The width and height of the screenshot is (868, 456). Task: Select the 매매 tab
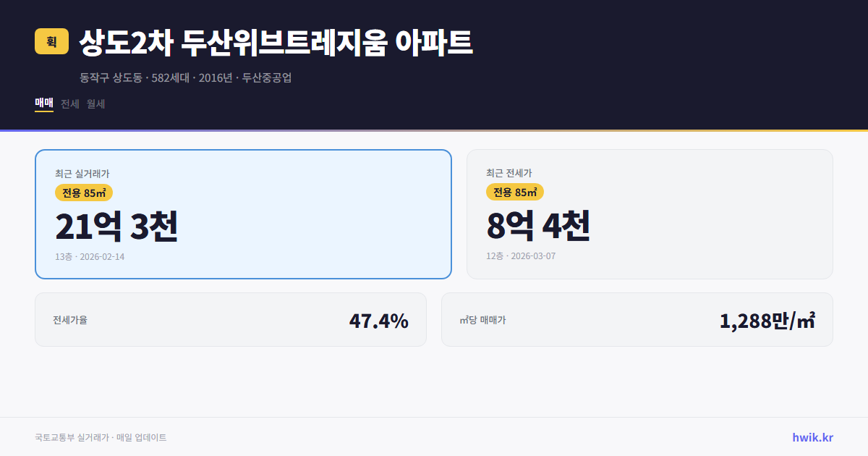[43, 104]
